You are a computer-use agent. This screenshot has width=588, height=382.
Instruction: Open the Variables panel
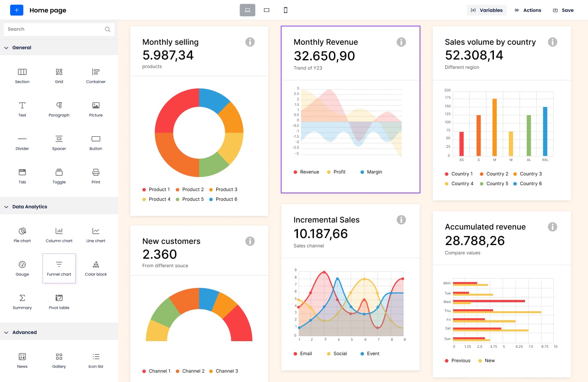(486, 10)
